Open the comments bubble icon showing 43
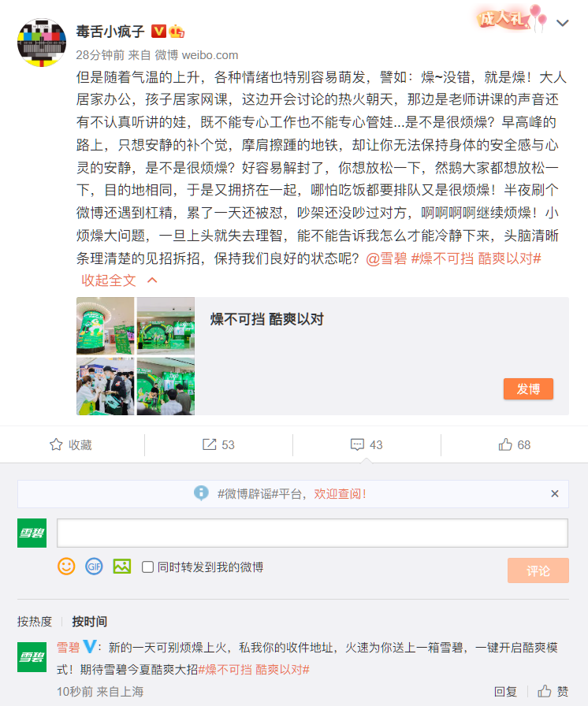Image resolution: width=588 pixels, height=706 pixels. 357,445
